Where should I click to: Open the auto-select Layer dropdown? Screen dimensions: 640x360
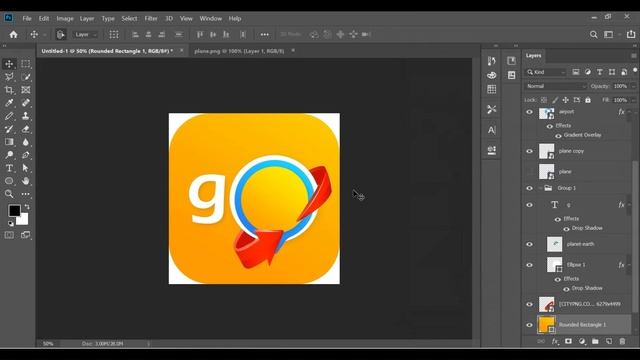pos(85,35)
